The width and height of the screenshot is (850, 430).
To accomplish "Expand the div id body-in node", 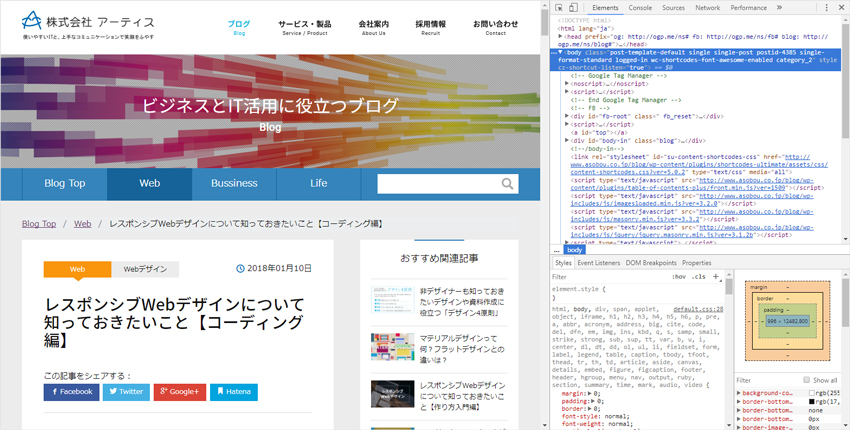I will point(568,140).
